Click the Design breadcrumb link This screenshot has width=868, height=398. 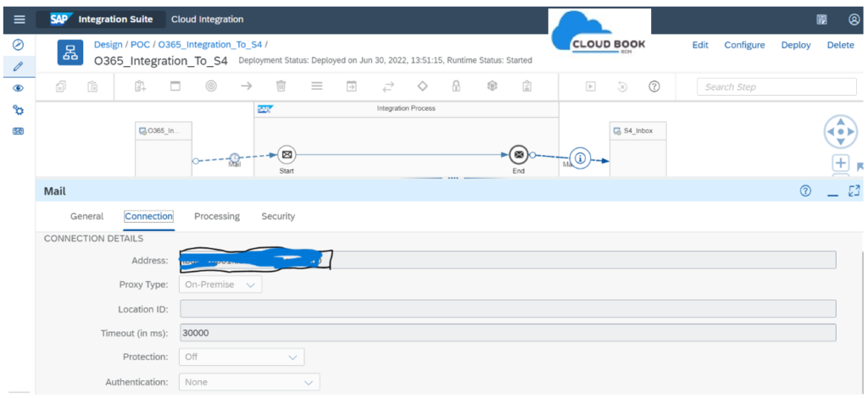[x=108, y=45]
